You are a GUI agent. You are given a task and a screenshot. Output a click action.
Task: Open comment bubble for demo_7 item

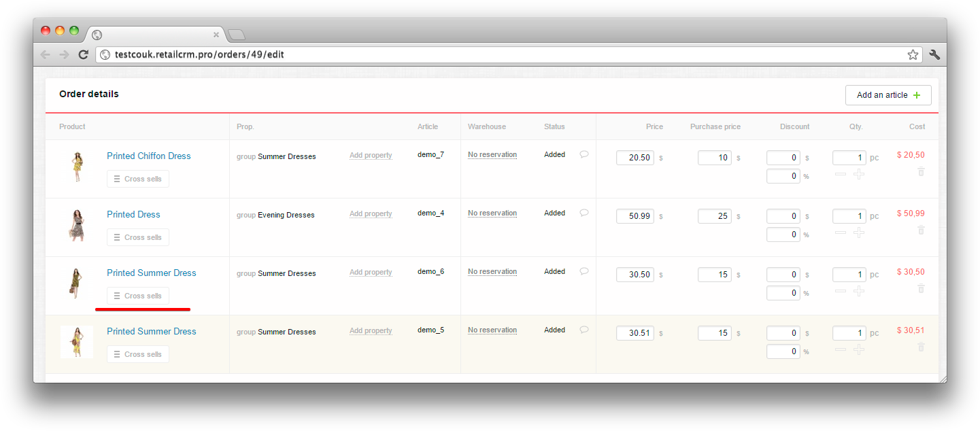584,154
